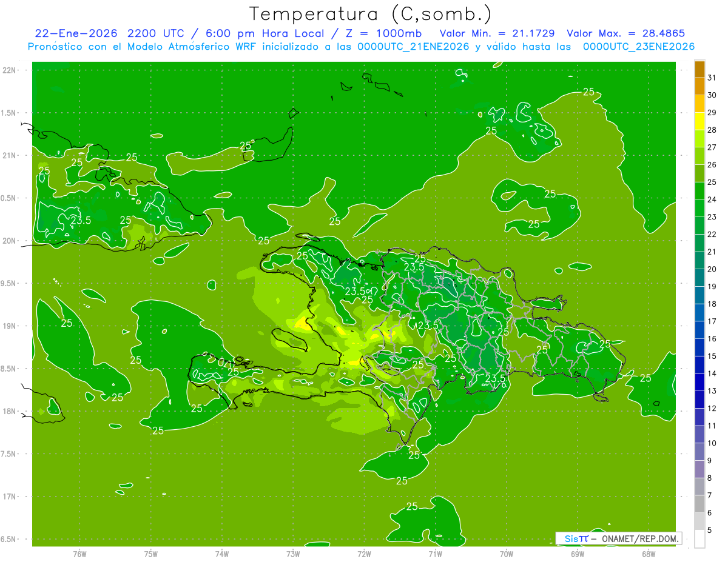Click the "20N" latitude label
728x562 pixels.
point(9,241)
